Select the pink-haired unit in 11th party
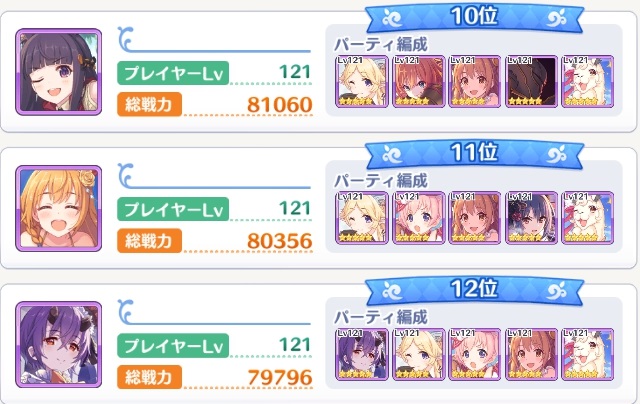640x404 pixels. coord(418,218)
